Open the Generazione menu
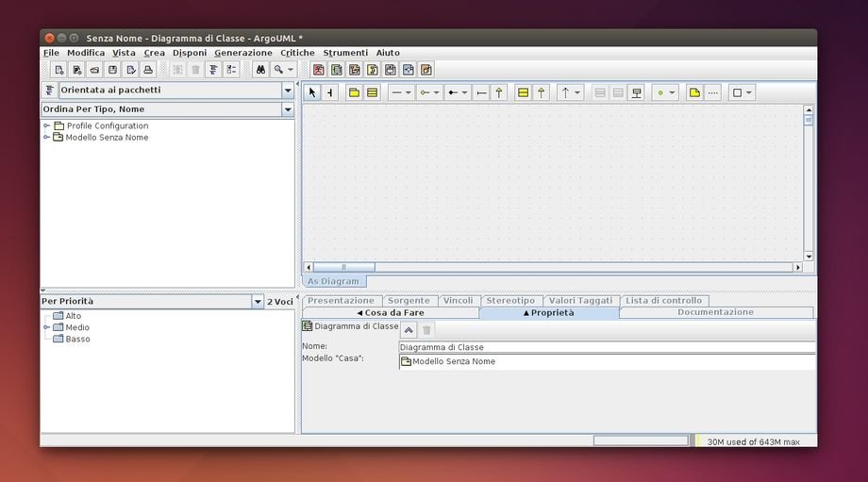This screenshot has height=482, width=868. [242, 53]
